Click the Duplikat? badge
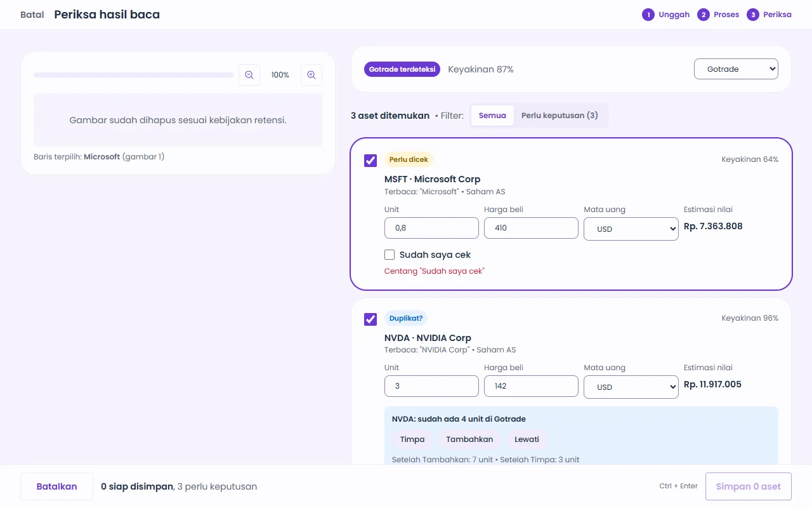The height and width of the screenshot is (508, 812). coord(406,318)
